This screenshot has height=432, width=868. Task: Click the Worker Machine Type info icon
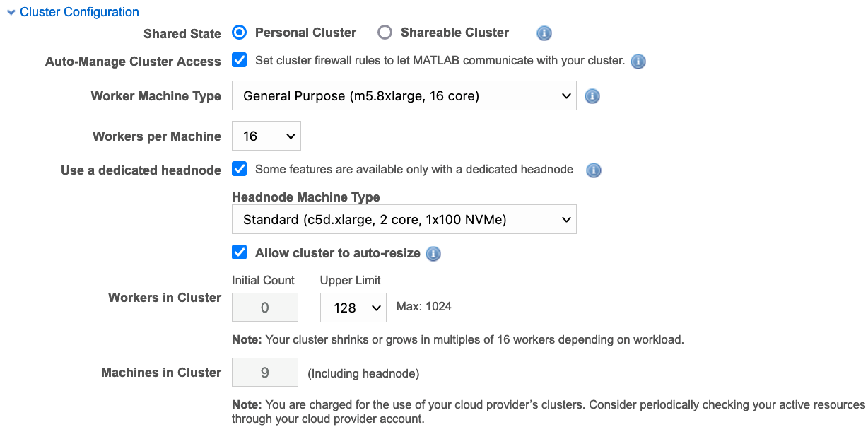[592, 96]
